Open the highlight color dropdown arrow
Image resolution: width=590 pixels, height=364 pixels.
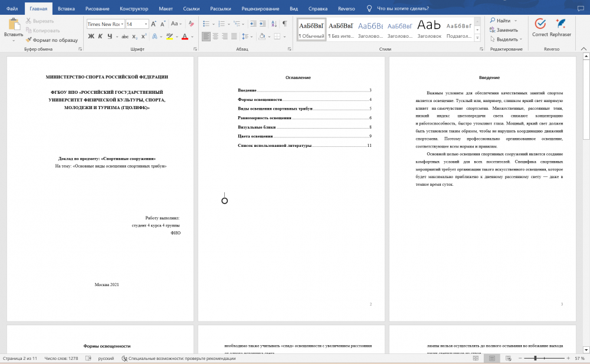point(177,37)
